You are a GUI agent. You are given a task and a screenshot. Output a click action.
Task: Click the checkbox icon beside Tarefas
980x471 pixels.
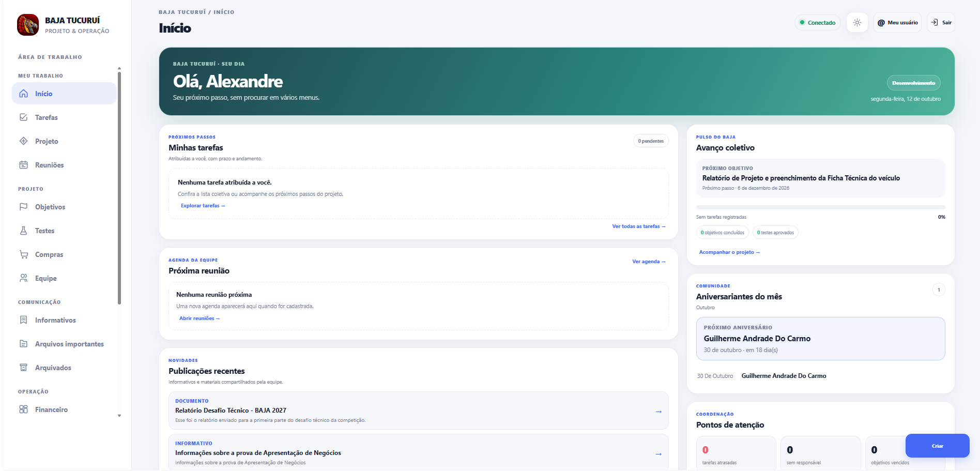(23, 117)
